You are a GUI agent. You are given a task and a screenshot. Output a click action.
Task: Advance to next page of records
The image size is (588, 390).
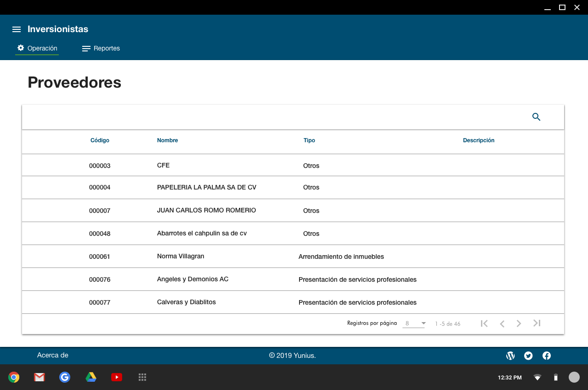[x=519, y=323]
